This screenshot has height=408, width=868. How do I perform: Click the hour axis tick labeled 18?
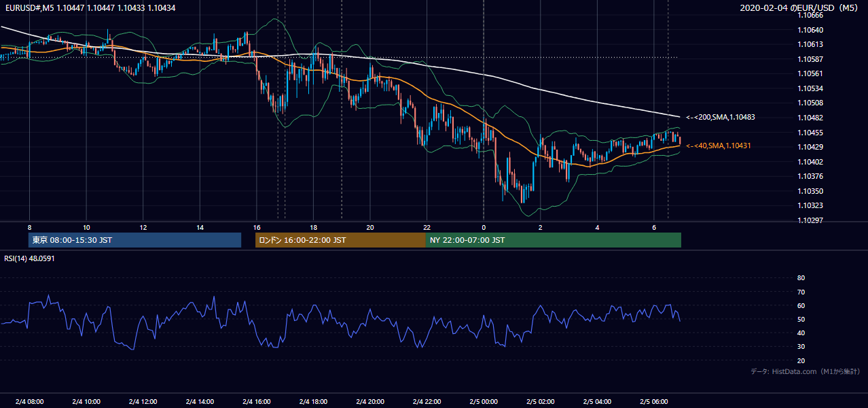click(x=313, y=227)
